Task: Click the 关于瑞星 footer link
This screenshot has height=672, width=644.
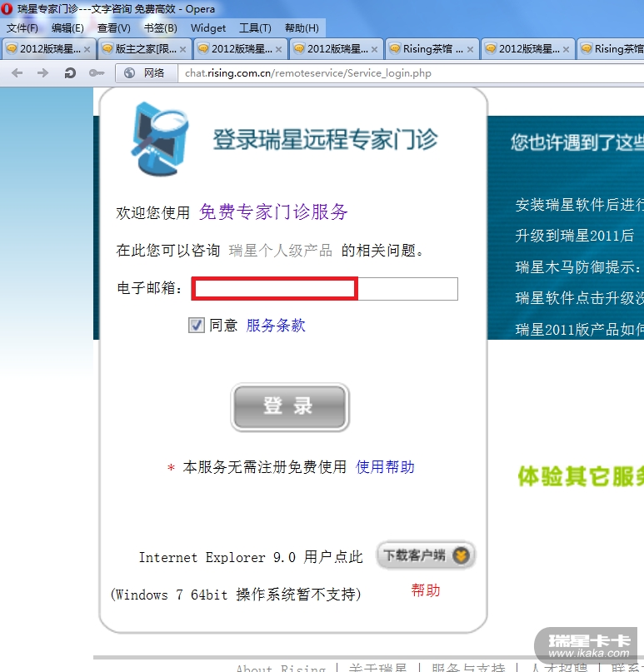Action: click(x=377, y=667)
